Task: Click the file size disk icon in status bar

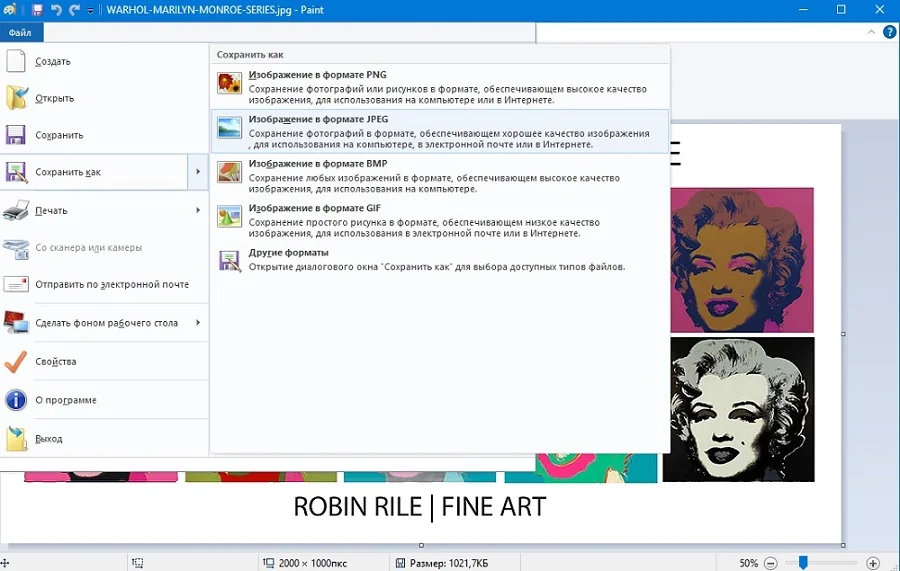Action: (x=400, y=563)
